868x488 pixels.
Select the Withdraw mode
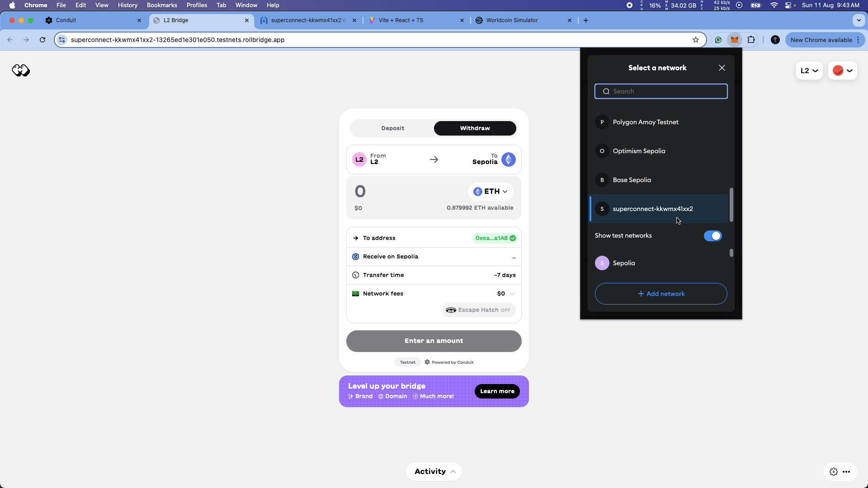tap(475, 128)
